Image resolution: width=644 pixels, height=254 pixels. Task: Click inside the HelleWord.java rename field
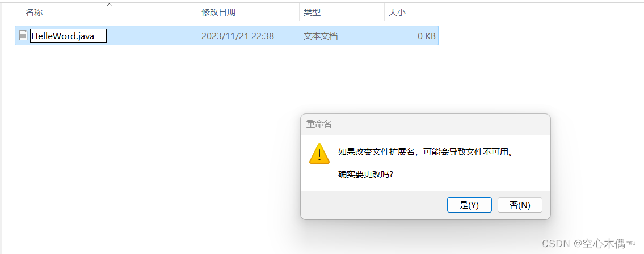[68, 36]
